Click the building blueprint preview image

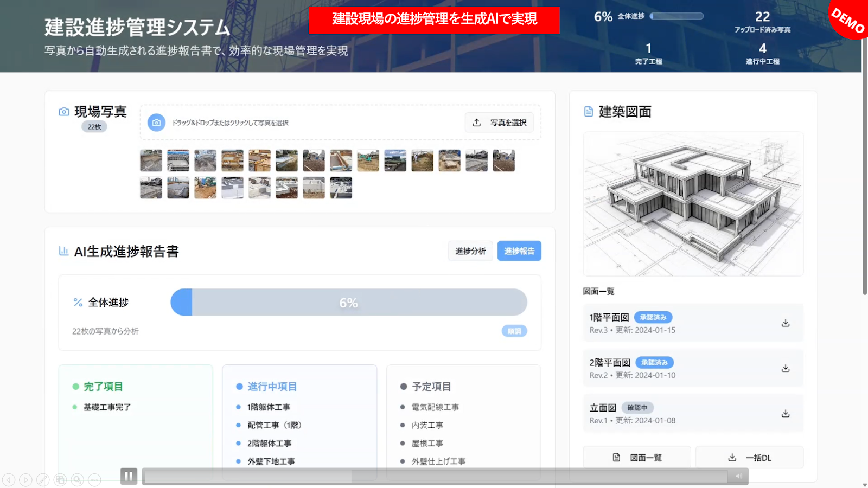[693, 204]
